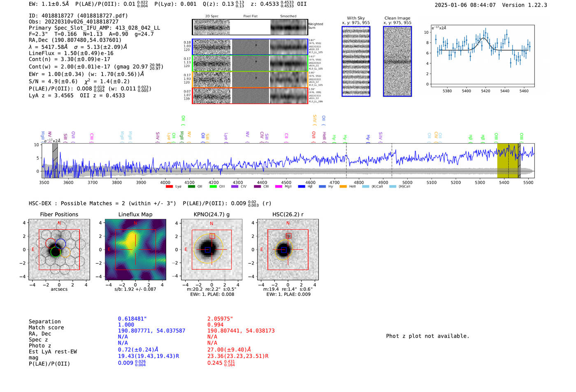This screenshot has height=392, width=576.
Task: Click the timestamp 2025-01-06 08:44:07
Action: tap(465, 5)
